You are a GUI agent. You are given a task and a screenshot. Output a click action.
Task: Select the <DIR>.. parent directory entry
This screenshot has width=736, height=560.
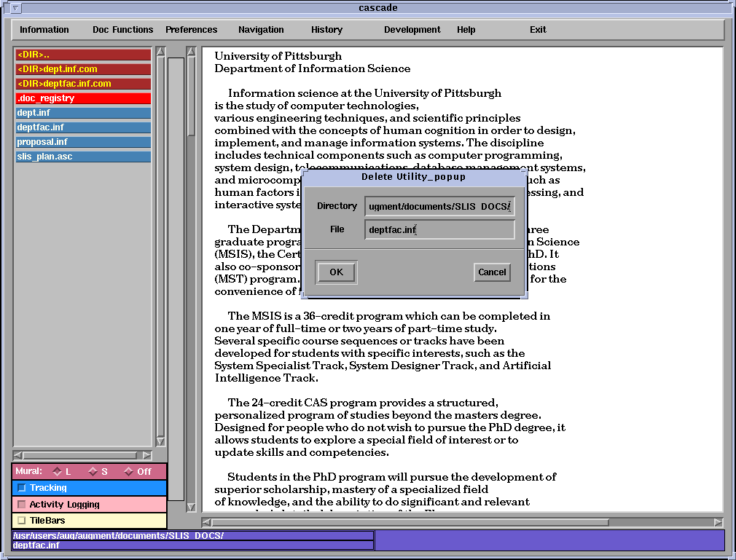pos(83,55)
